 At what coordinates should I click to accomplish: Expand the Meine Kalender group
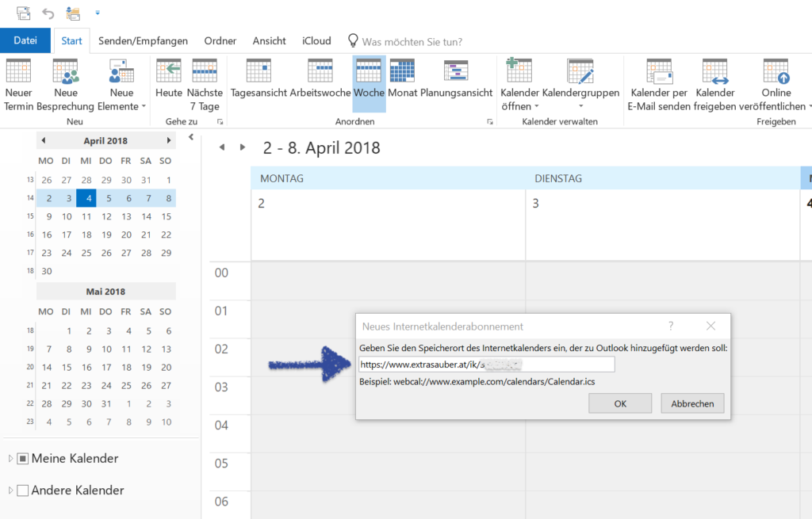coord(10,459)
